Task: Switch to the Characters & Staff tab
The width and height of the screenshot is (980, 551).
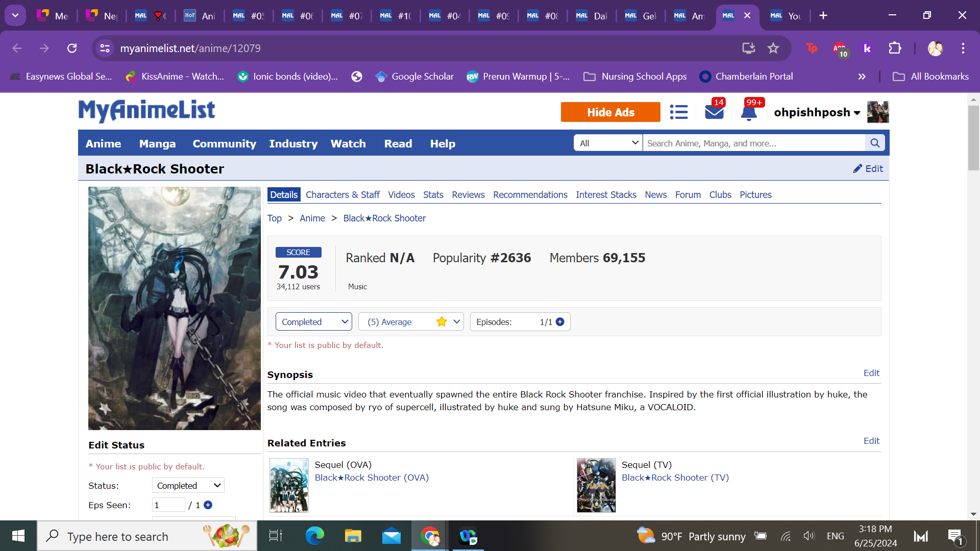Action: [342, 195]
